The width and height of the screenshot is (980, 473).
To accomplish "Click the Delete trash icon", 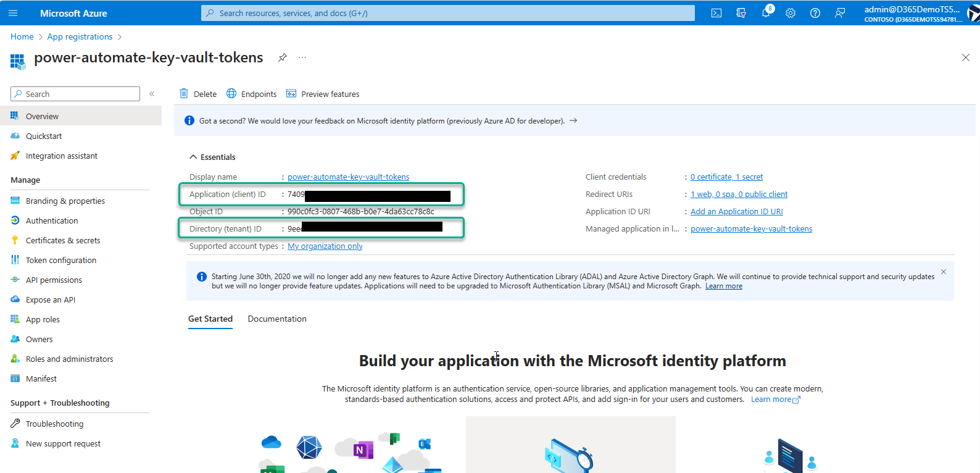I will 184,94.
